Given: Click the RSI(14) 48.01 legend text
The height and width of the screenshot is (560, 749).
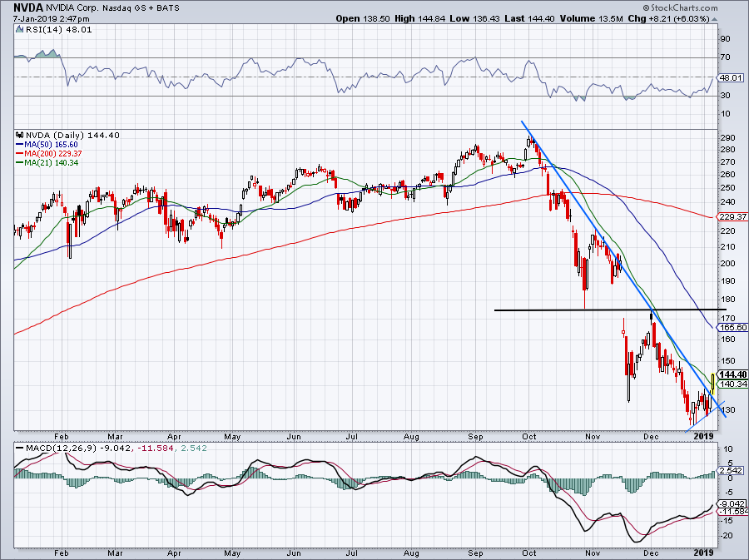Looking at the screenshot, I should (x=59, y=30).
